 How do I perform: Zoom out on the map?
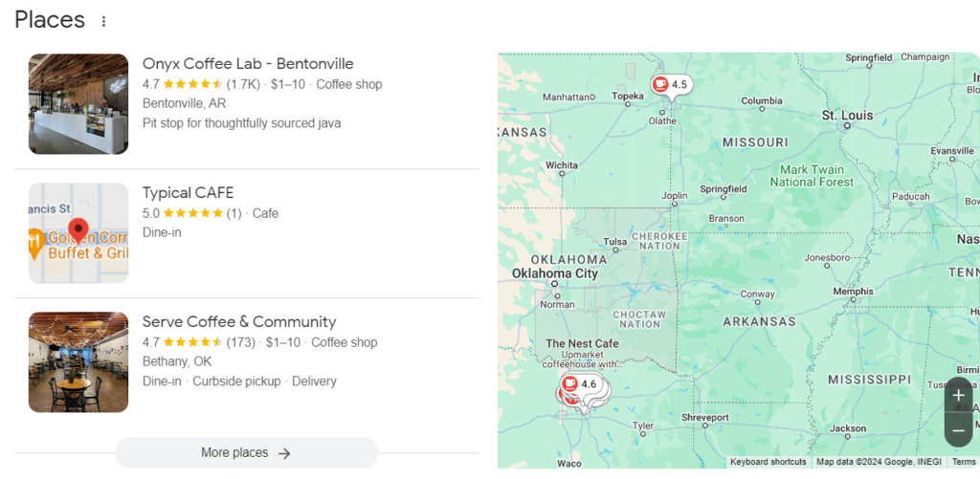tap(958, 430)
